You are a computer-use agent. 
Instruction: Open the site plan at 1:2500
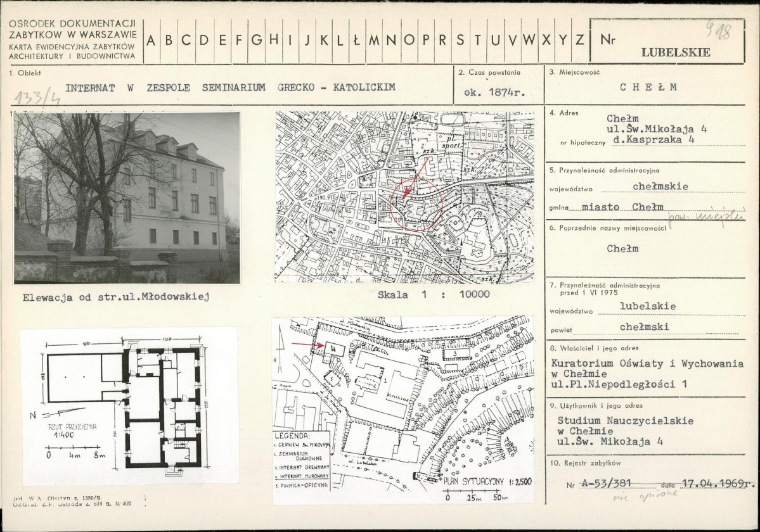click(403, 410)
